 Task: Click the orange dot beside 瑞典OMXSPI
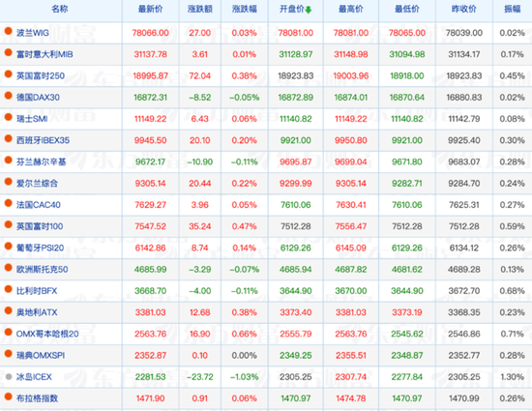pos(9,354)
